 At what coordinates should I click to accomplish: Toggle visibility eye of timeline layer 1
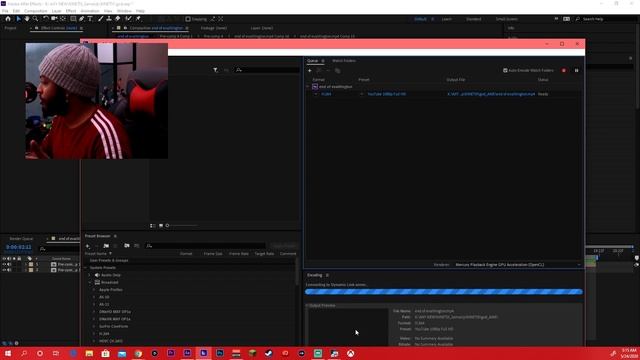tap(4, 264)
